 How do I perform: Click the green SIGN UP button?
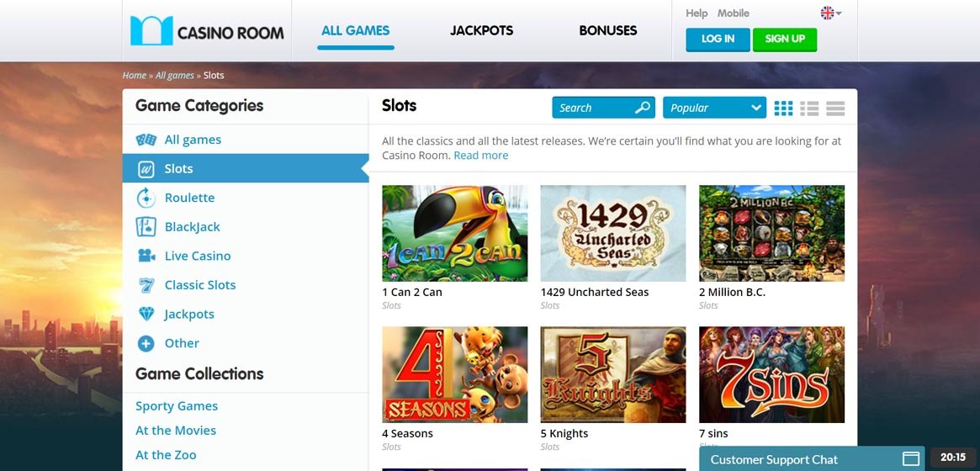pyautogui.click(x=784, y=40)
